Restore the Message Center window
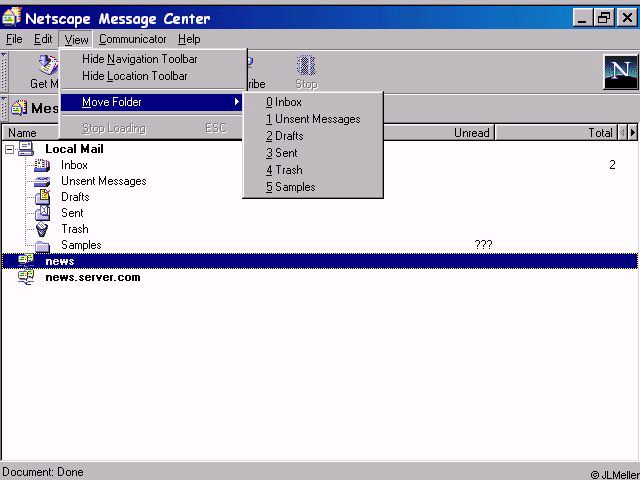640x480 pixels. tap(604, 18)
